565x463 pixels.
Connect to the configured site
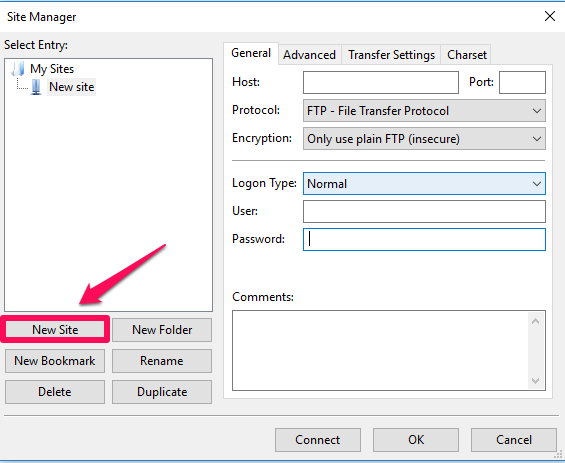pyautogui.click(x=318, y=440)
